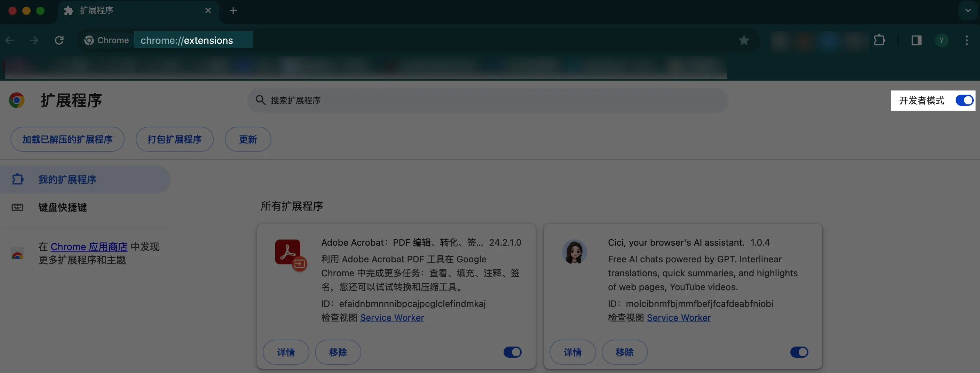The image size is (980, 373).
Task: Close the 扩展程序 tab
Action: (x=208, y=11)
